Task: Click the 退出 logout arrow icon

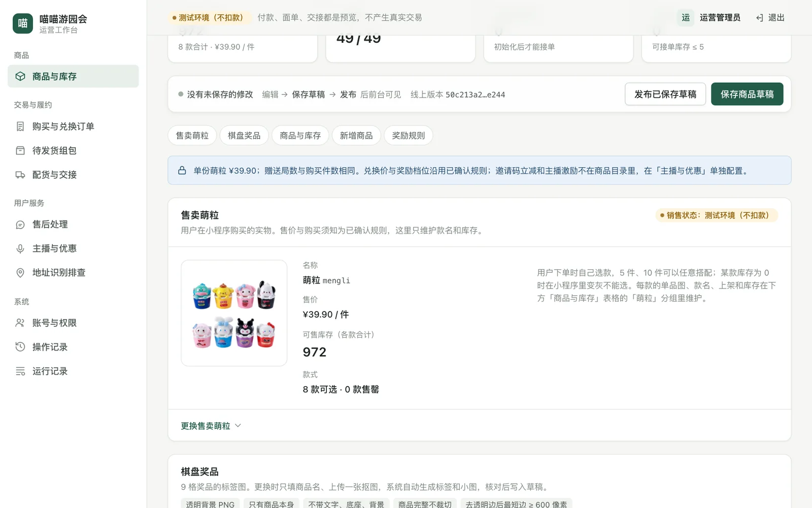Action: (x=760, y=18)
